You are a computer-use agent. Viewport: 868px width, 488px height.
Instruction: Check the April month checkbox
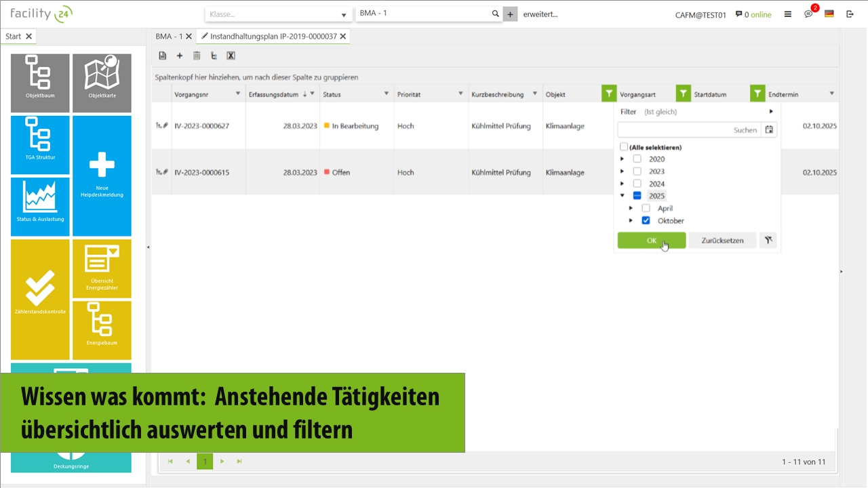[646, 208]
